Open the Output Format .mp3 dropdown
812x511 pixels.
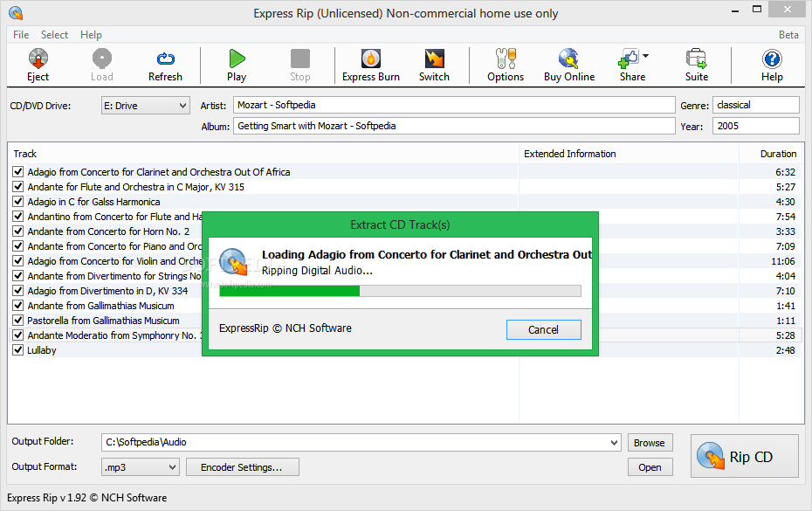141,467
